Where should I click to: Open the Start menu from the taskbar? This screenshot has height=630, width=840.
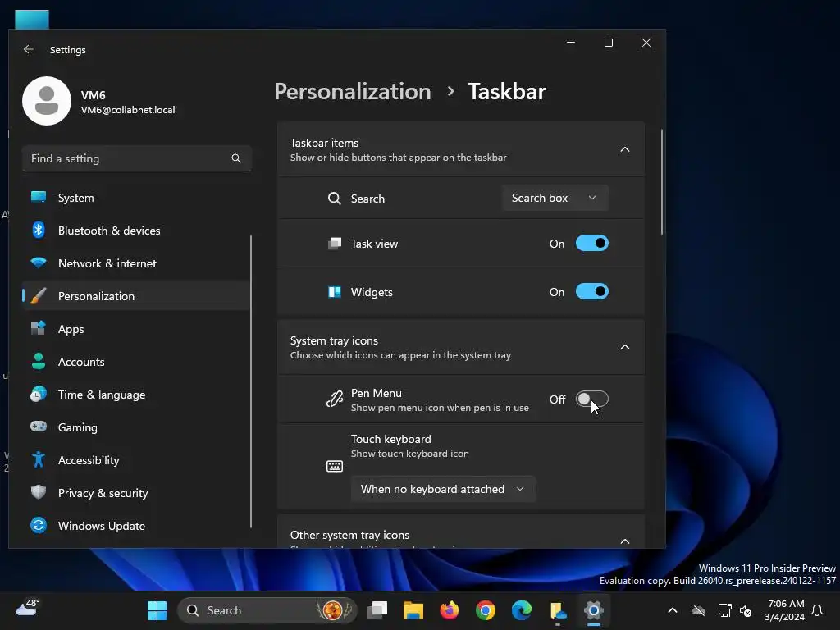157,610
